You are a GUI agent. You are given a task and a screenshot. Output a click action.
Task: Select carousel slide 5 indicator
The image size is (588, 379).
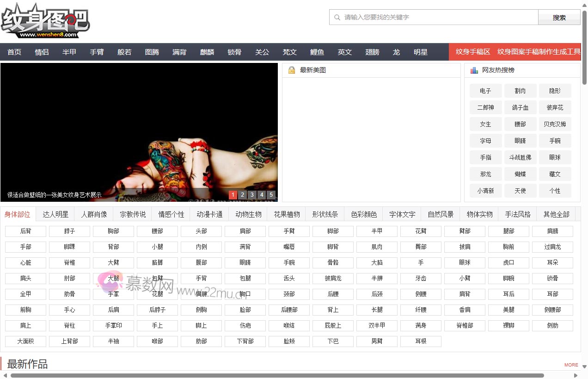[271, 195]
